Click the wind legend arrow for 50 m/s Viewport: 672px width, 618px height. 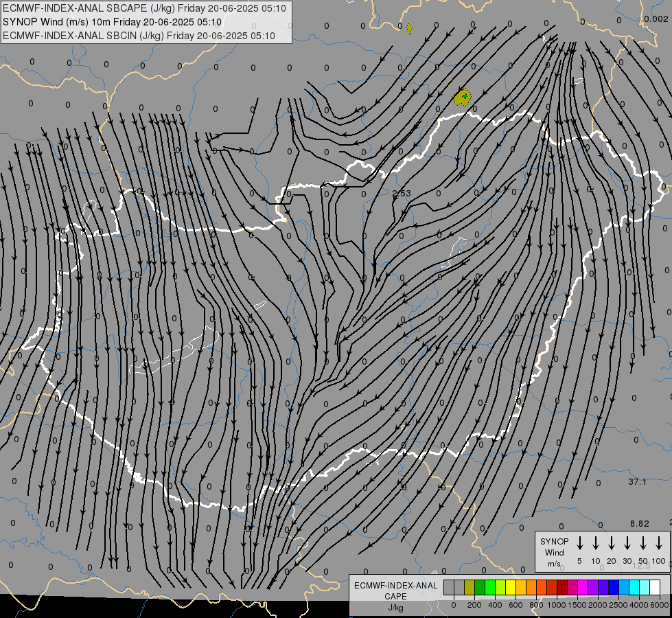point(643,543)
